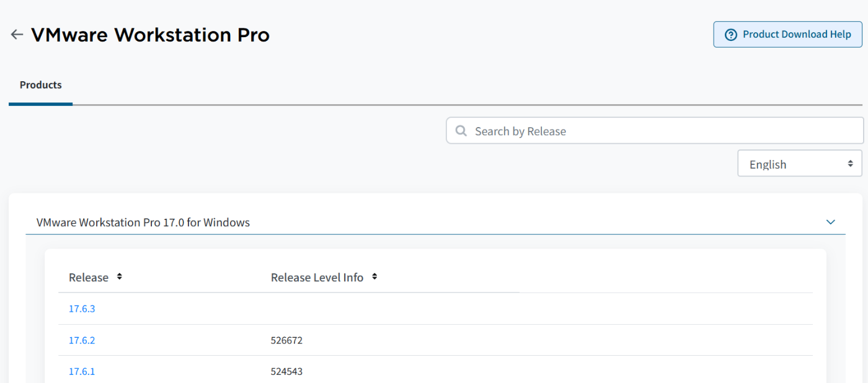Switch to the Products tab
The height and width of the screenshot is (383, 868).
click(x=41, y=85)
